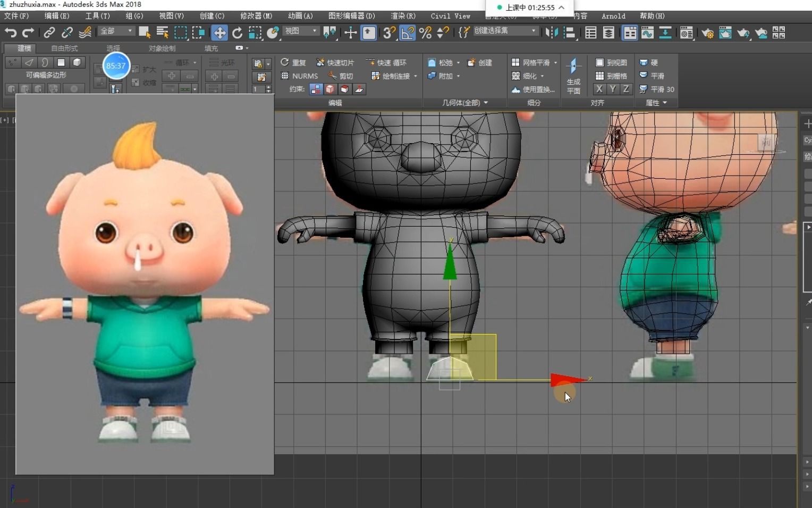
Task: Click the 到栅格 align button
Action: click(x=611, y=76)
